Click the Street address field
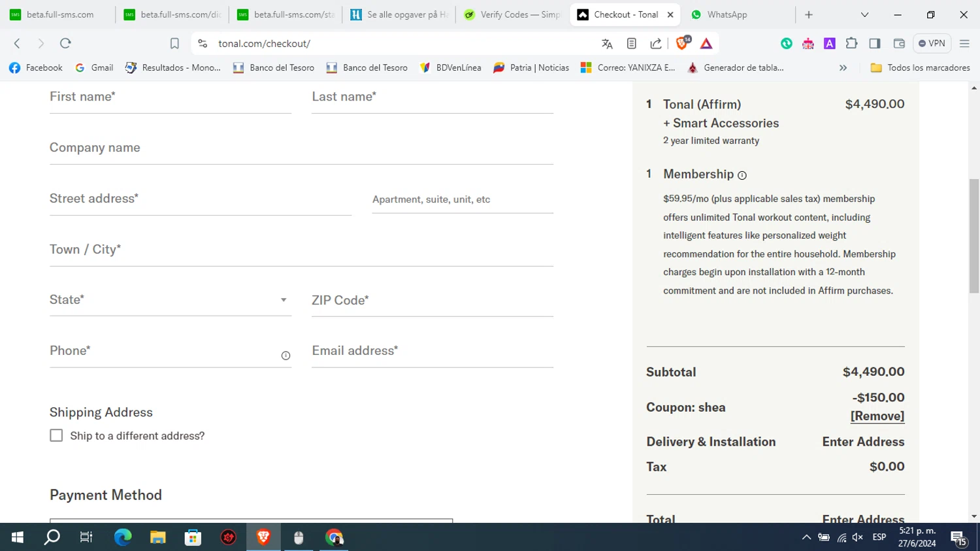 (x=201, y=200)
